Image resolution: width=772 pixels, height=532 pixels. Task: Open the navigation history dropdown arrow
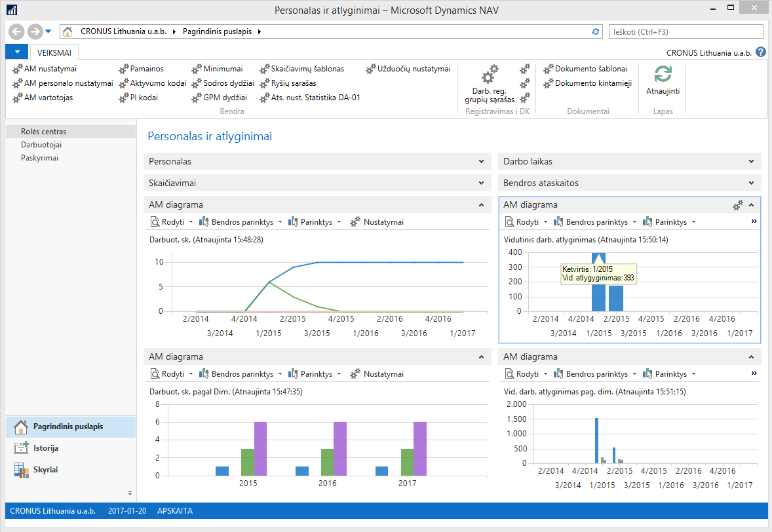coord(48,31)
